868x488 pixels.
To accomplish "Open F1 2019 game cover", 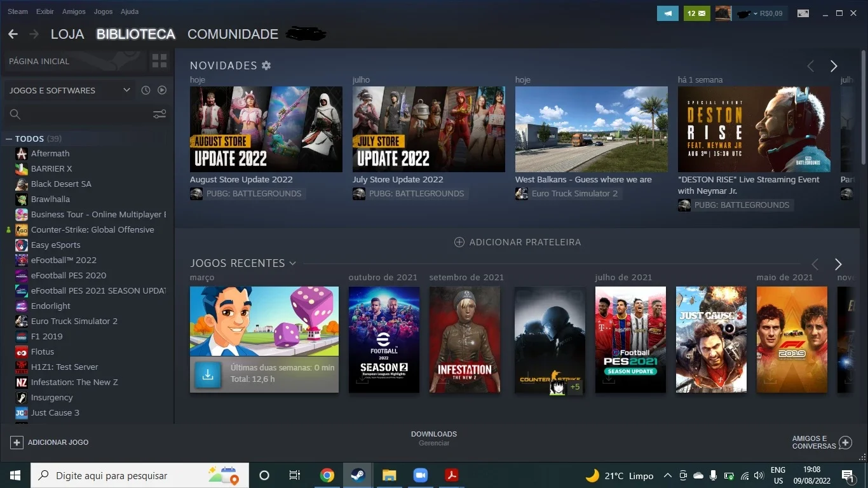I will 792,339.
